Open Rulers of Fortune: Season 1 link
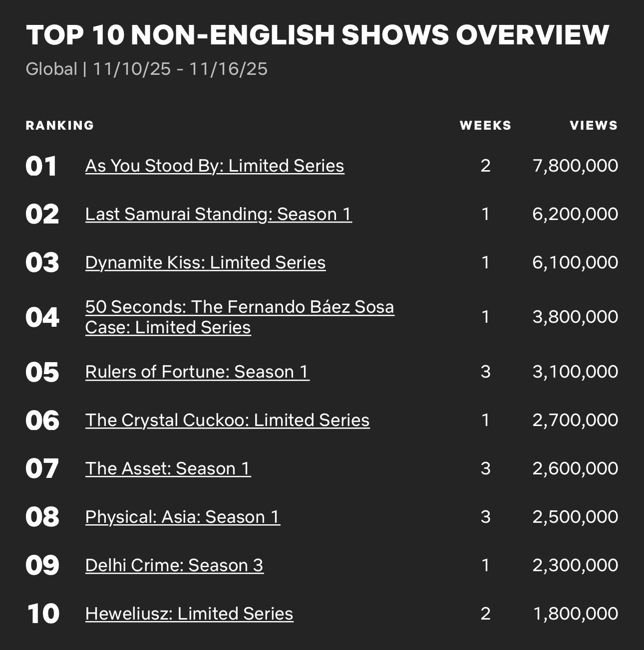 tap(197, 372)
